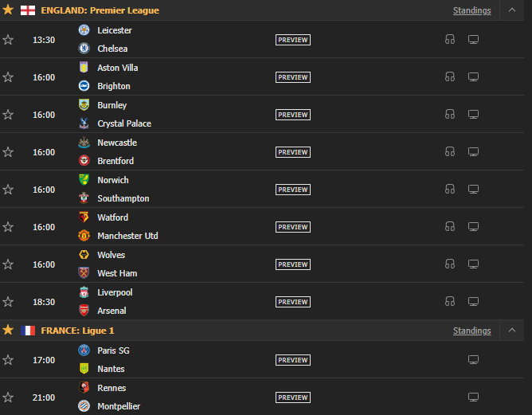Toggle favorite star for Ligue 1

pyautogui.click(x=8, y=330)
